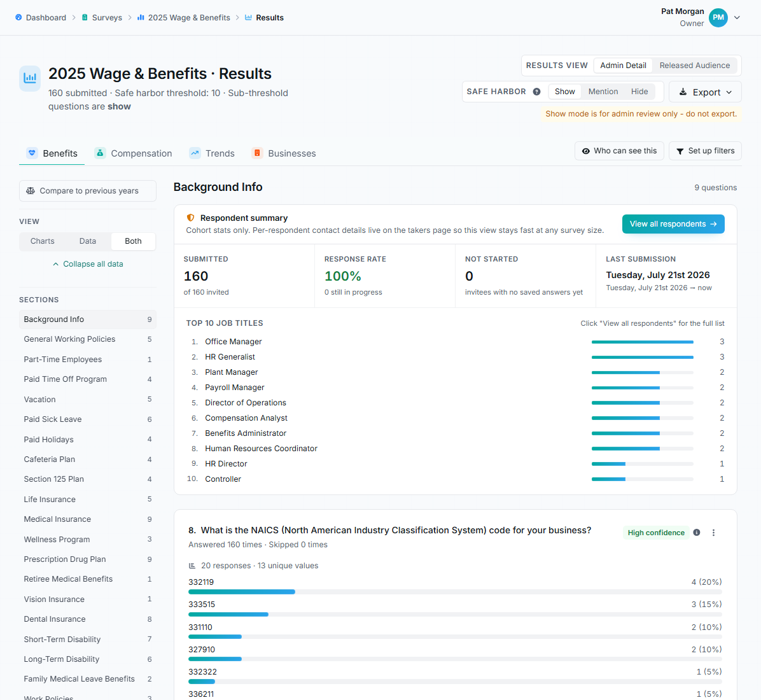Open the Safe Harbor help question-mark icon
The width and height of the screenshot is (761, 700).
click(536, 92)
